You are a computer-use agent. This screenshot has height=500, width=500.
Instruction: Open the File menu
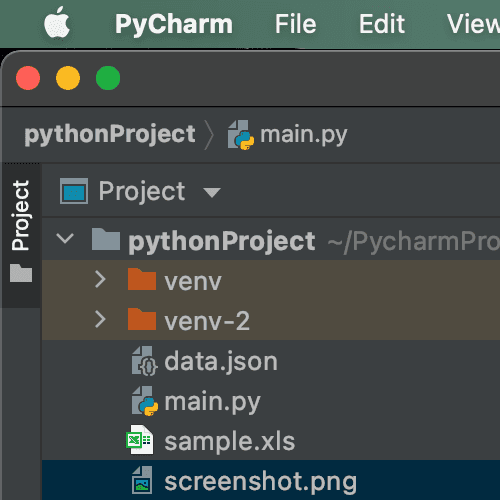[x=295, y=24]
